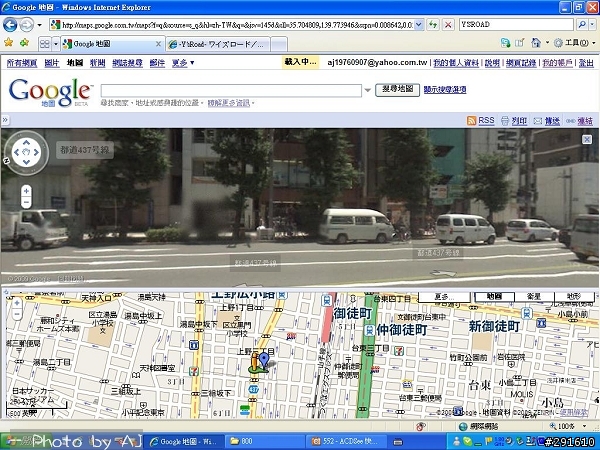Switch to the Y'sRoad ワイズロード tab

218,44
